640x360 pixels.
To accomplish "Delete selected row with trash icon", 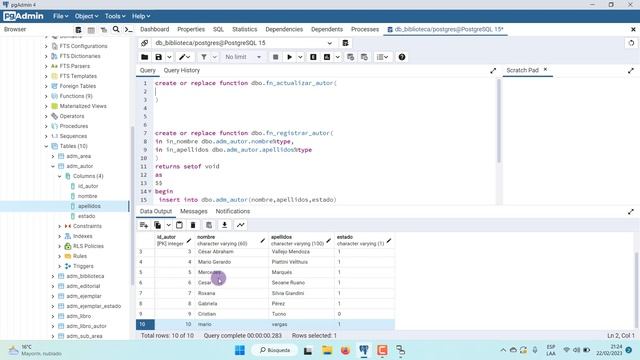I will pos(193,225).
